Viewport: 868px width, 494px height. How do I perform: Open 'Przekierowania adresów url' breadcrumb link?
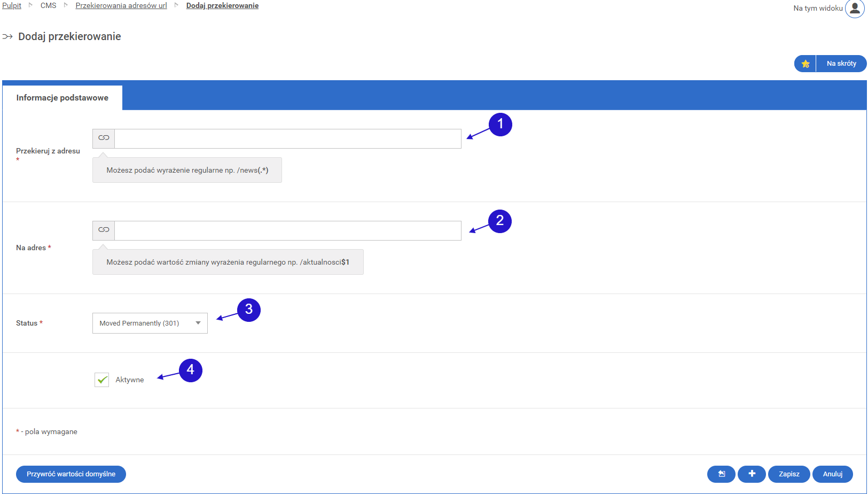(121, 5)
